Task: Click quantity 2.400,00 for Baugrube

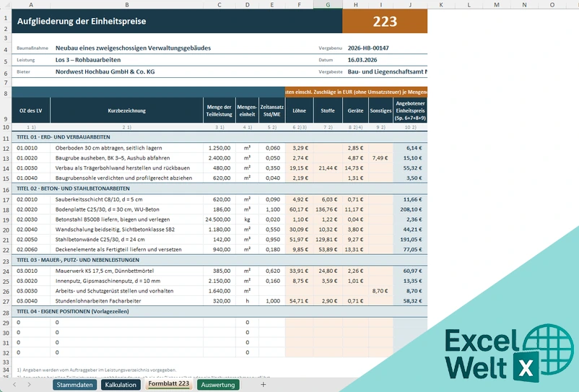Action: (219, 158)
